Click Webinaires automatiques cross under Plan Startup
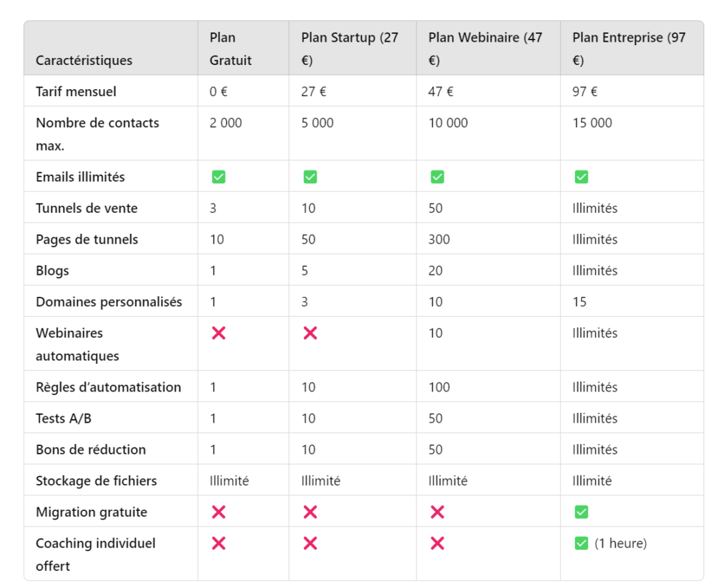The height and width of the screenshot is (588, 724). pos(310,333)
